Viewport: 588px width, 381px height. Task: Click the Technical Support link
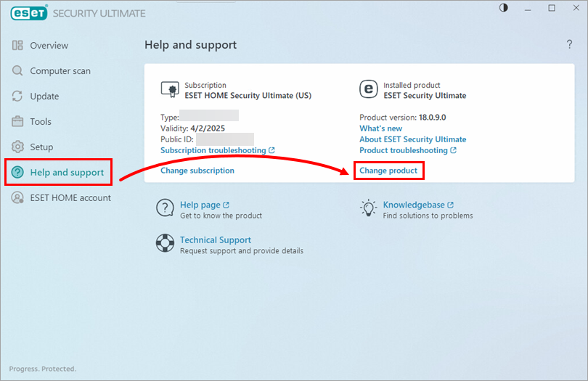click(x=216, y=239)
